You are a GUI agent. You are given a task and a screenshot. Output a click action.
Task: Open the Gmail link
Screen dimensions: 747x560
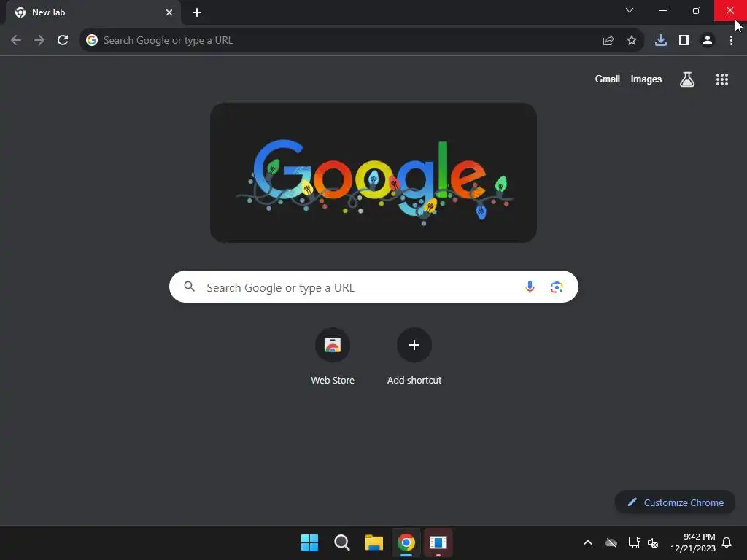[608, 79]
